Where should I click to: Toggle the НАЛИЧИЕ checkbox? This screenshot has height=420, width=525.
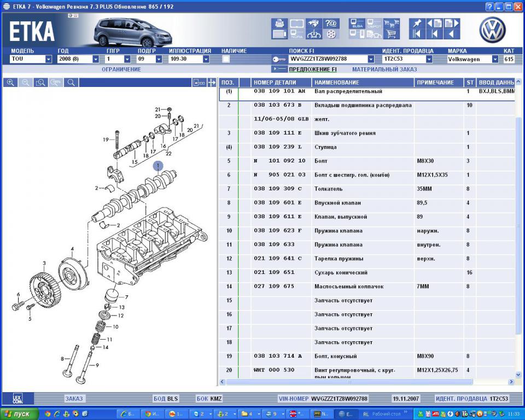pyautogui.click(x=226, y=59)
